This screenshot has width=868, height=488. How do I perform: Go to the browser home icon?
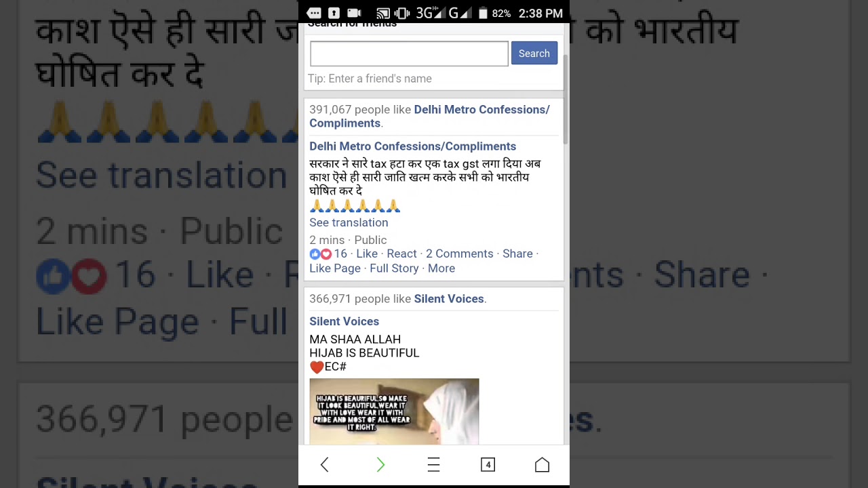tap(542, 464)
